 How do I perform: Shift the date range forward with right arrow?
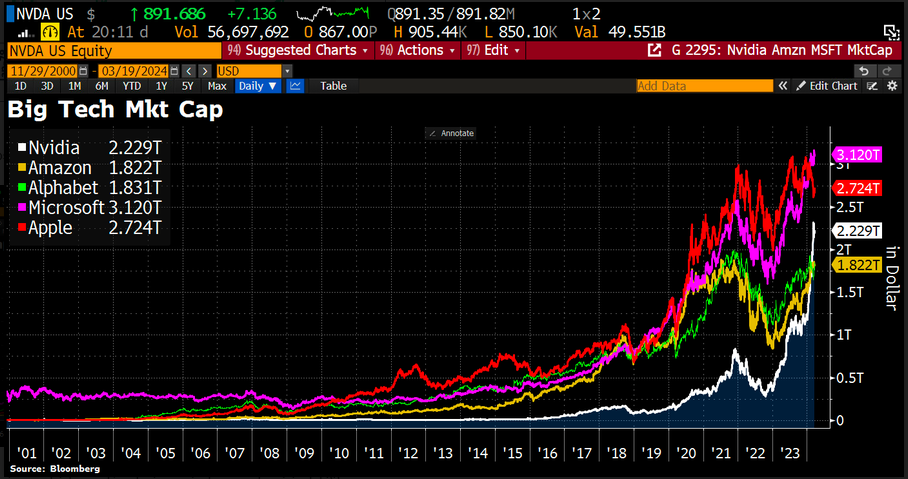point(205,71)
